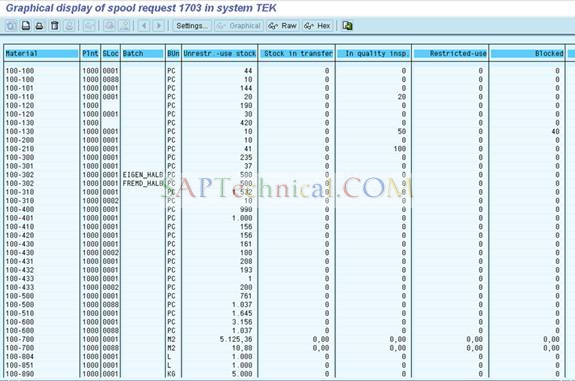Switch to Hex display mode
575x381 pixels.
click(318, 26)
